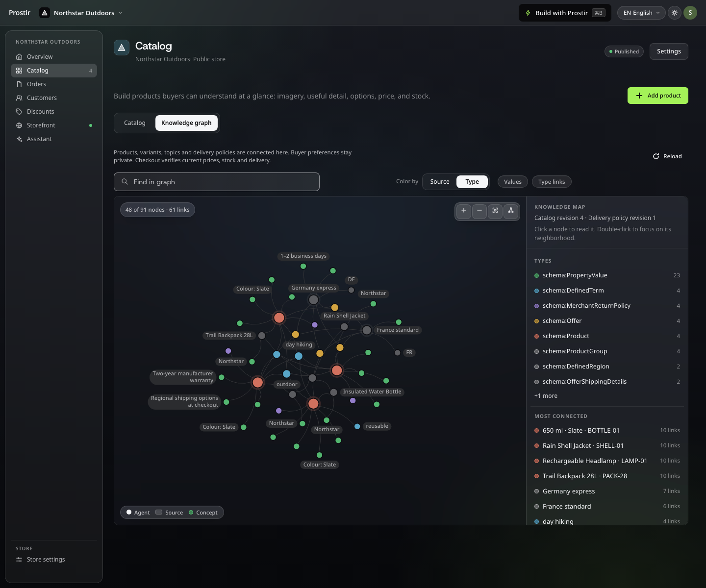Viewport: 706px width, 588px height.
Task: Select the schema:PropertyValue type row
Action: point(607,275)
